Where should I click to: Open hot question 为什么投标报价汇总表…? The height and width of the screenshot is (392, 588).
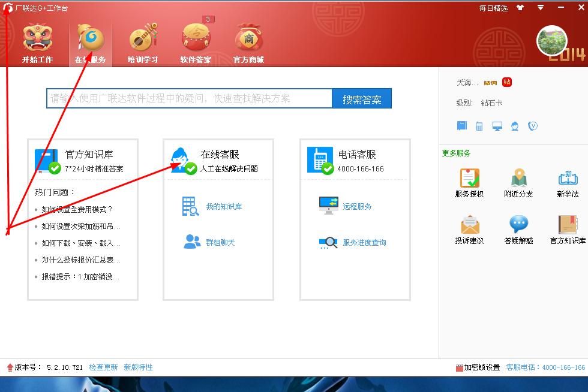pyautogui.click(x=81, y=260)
